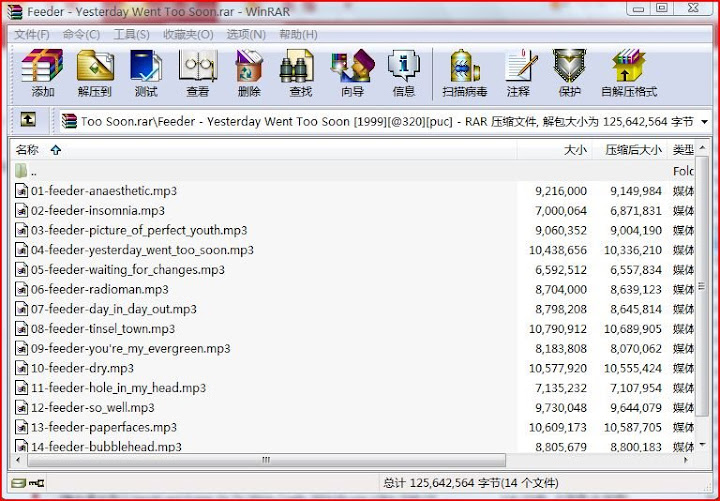The image size is (720, 501).
Task: Click the horizontal scrollbar right arrow
Action: [x=686, y=460]
